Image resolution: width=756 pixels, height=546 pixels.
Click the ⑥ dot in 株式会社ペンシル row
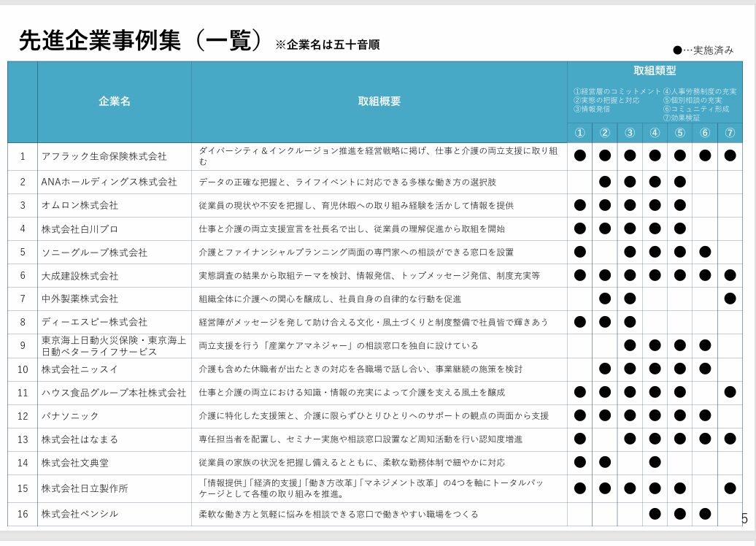pos(705,514)
